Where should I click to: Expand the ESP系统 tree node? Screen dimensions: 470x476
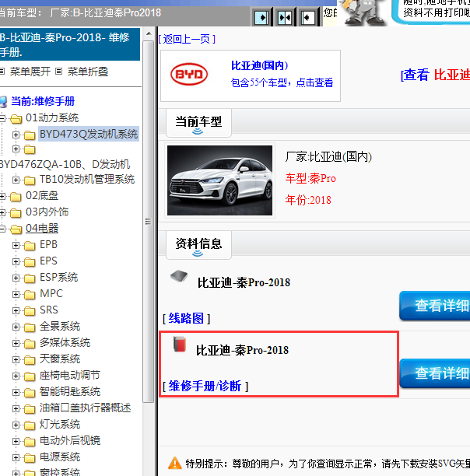click(x=16, y=278)
